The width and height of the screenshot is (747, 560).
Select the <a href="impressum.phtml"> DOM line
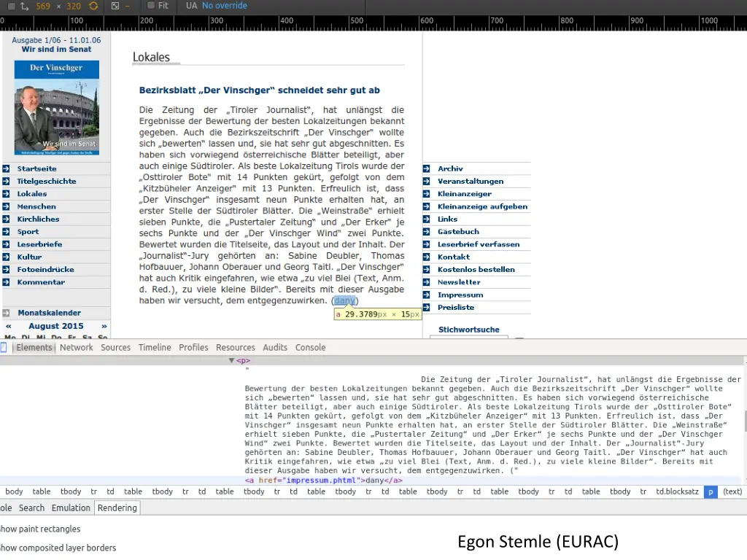(323, 481)
